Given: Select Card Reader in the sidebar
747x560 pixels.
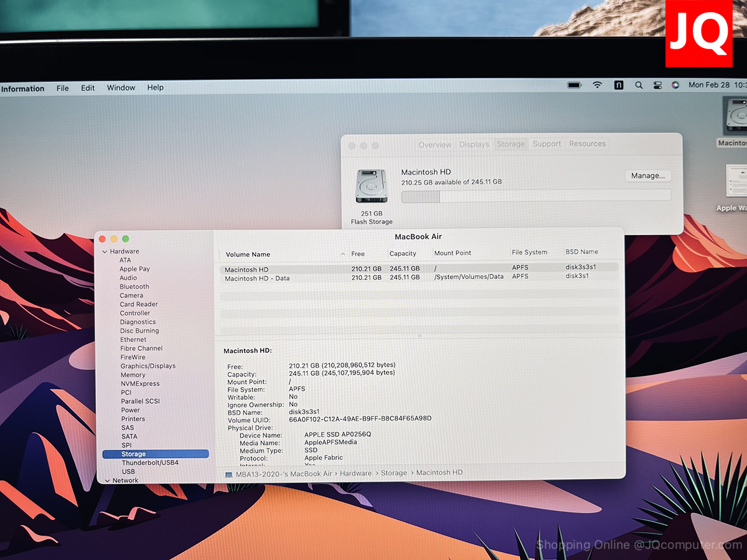Looking at the screenshot, I should tap(139, 304).
